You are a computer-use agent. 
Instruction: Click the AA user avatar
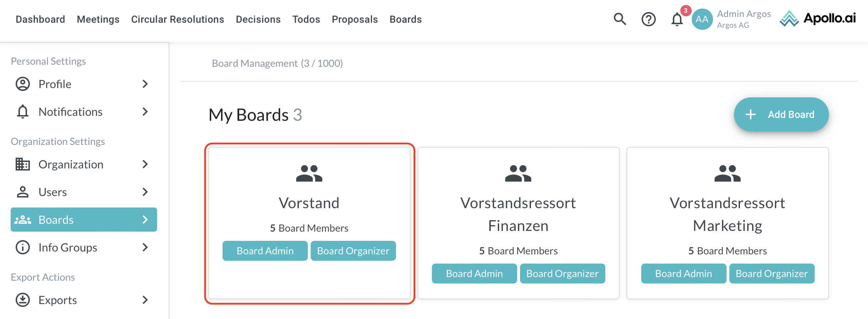pyautogui.click(x=702, y=19)
